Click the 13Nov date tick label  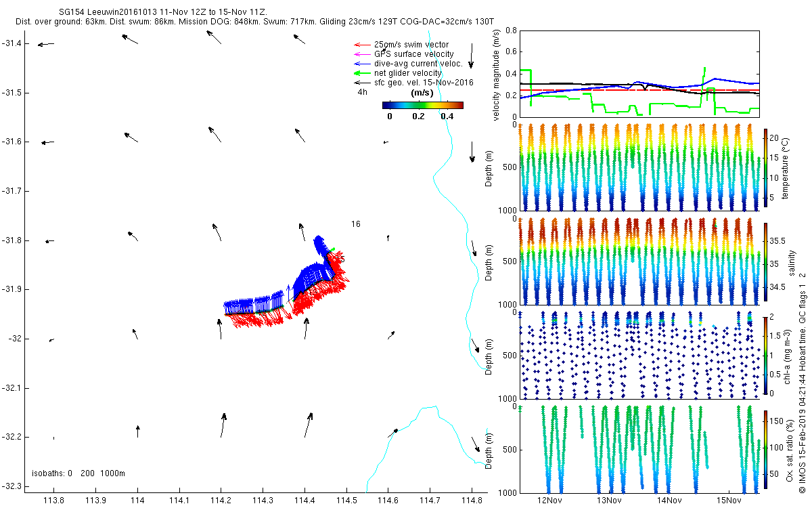(609, 501)
